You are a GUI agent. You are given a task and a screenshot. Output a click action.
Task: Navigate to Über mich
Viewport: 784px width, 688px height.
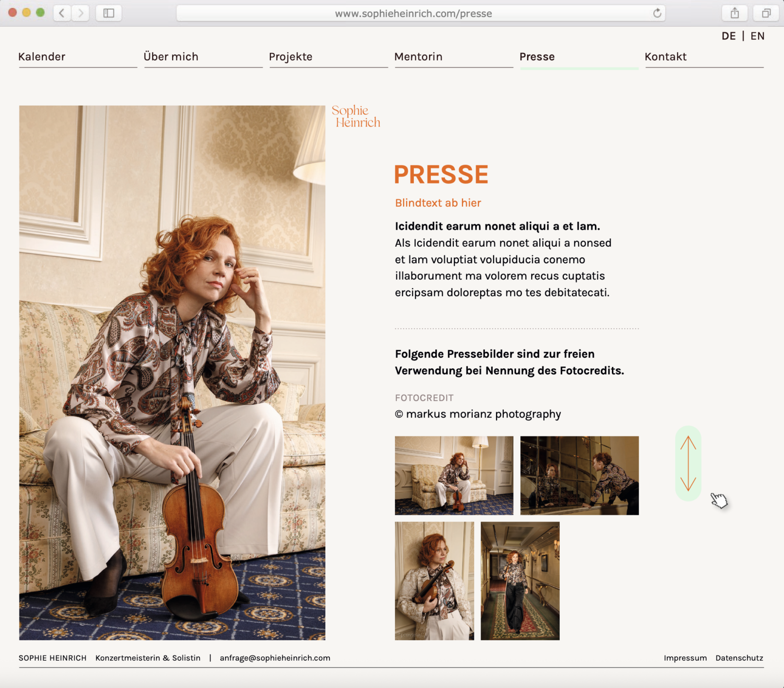pos(171,56)
